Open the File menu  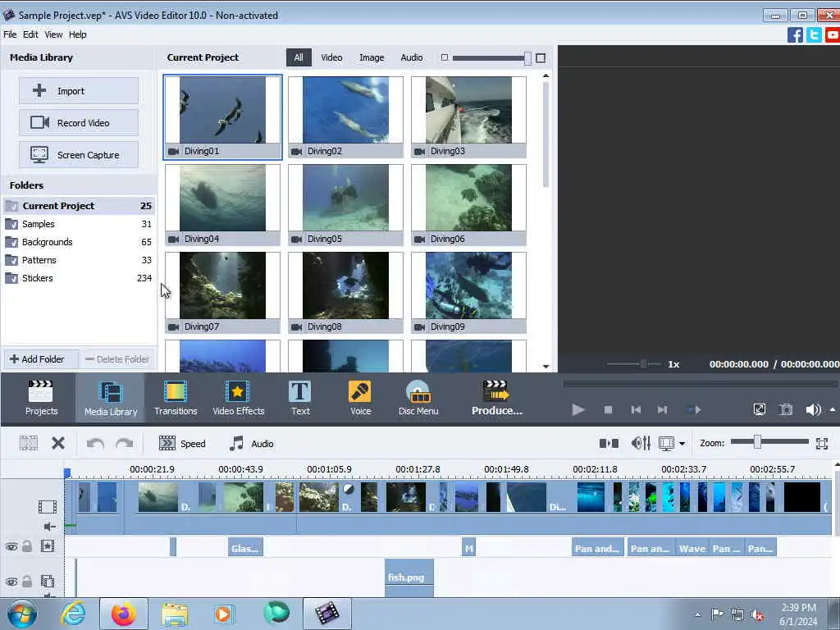click(x=10, y=34)
